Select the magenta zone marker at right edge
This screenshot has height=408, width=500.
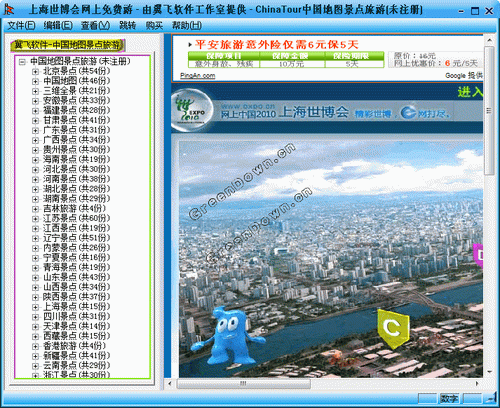[x=478, y=255]
